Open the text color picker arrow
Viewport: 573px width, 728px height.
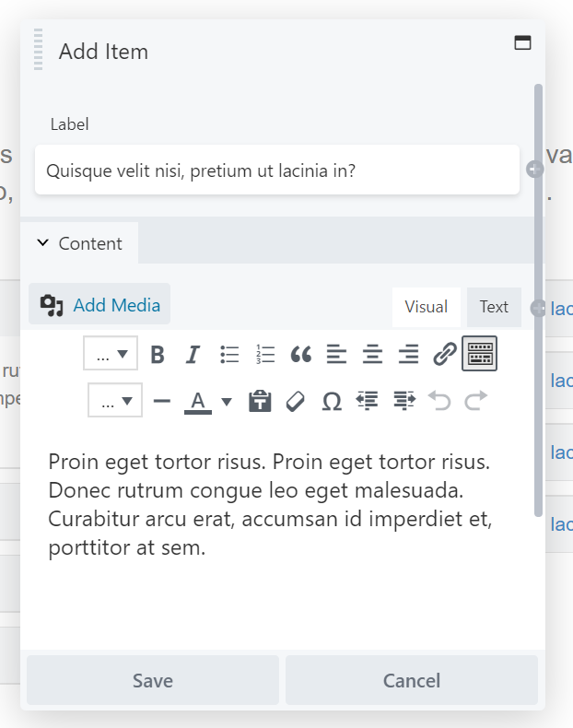click(227, 402)
